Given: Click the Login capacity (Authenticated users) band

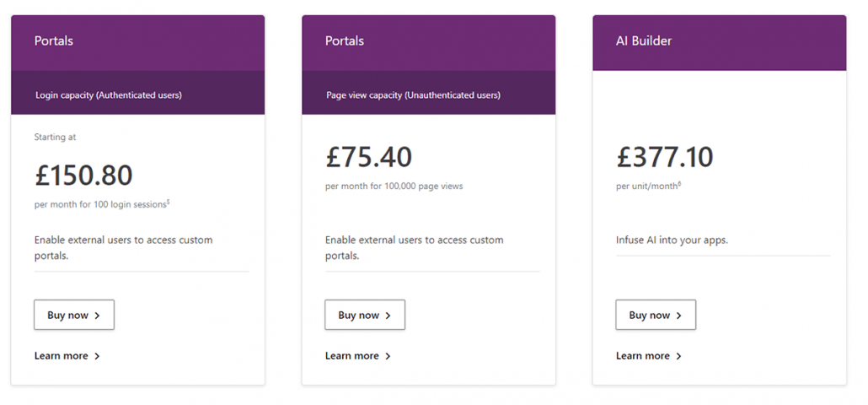Looking at the screenshot, I should coord(109,95).
